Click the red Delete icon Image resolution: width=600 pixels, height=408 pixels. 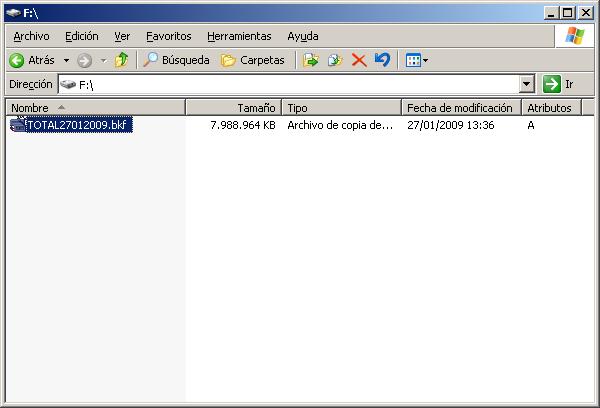point(359,60)
